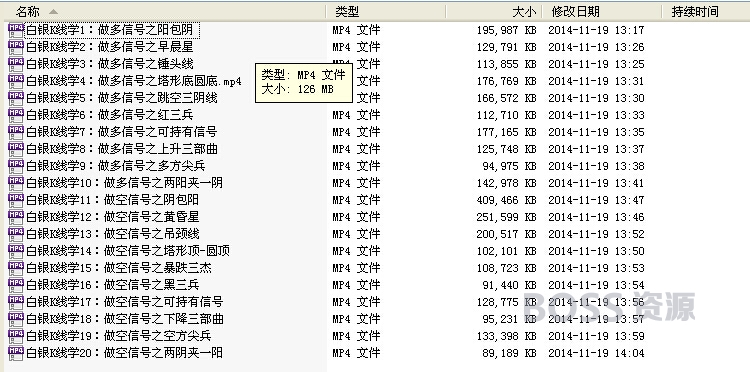Select file name 白银K线学18：做空信号之下降三部曲
The width and height of the screenshot is (750, 372).
[x=125, y=319]
